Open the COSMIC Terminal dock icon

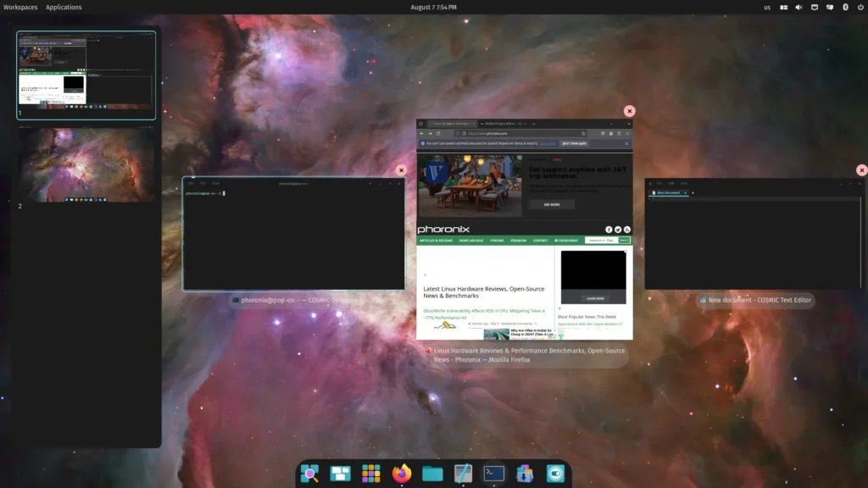tap(494, 474)
